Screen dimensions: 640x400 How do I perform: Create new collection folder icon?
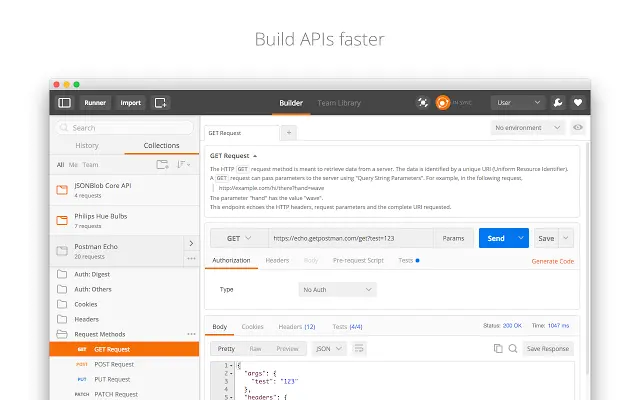tap(162, 164)
